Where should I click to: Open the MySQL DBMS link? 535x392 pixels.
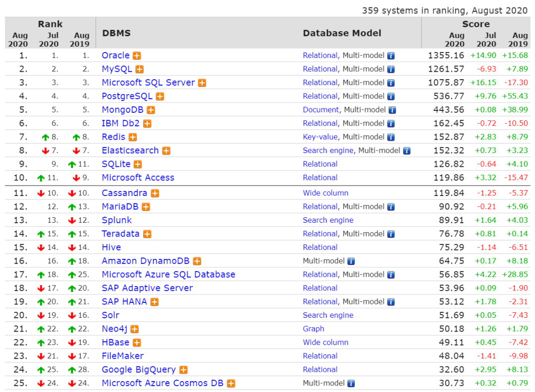[x=117, y=69]
